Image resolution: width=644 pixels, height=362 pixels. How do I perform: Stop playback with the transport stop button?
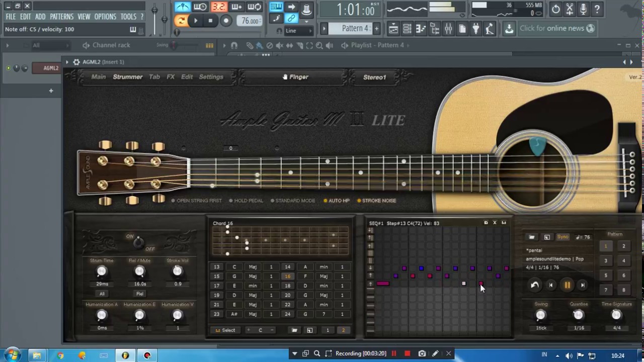tap(210, 21)
